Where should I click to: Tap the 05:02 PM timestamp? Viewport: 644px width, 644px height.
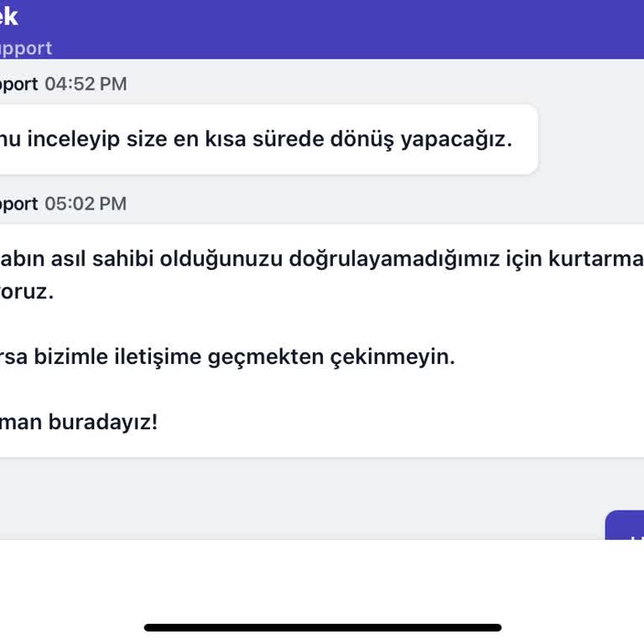pyautogui.click(x=86, y=204)
